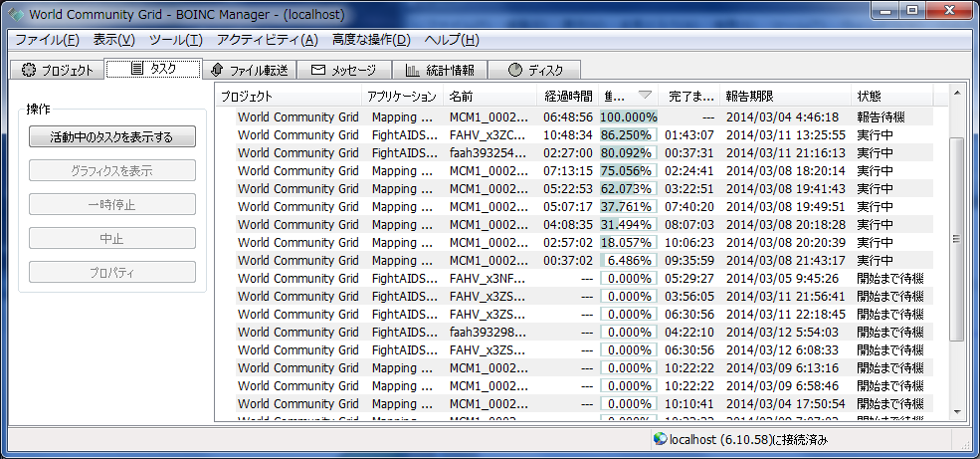The width and height of the screenshot is (980, 459).
Task: Open the 高度な操作(D) menu
Action: [x=371, y=40]
